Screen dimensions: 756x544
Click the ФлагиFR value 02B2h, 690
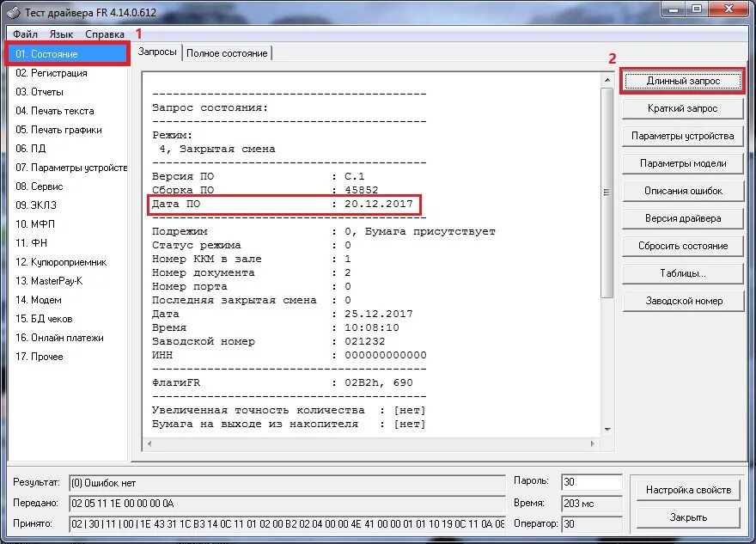click(x=379, y=383)
